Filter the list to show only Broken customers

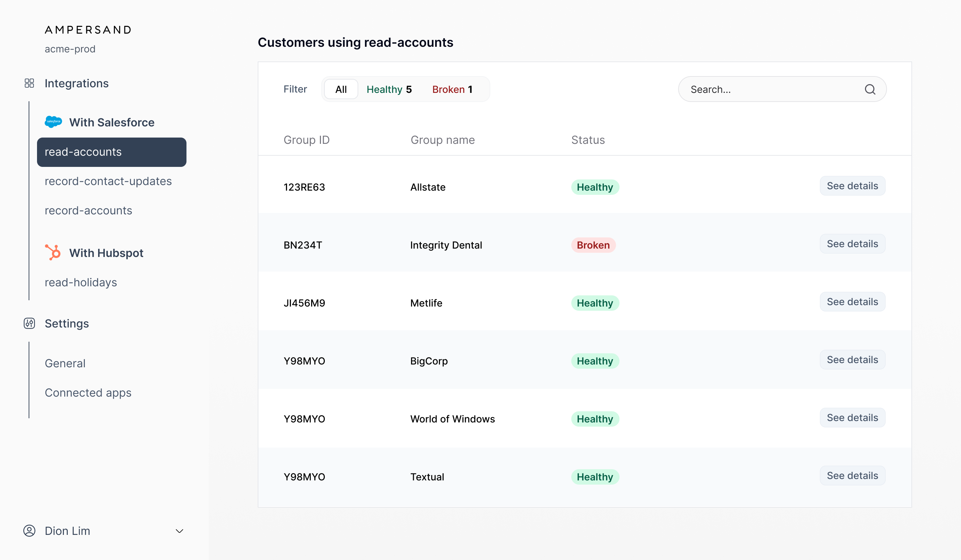tap(452, 89)
